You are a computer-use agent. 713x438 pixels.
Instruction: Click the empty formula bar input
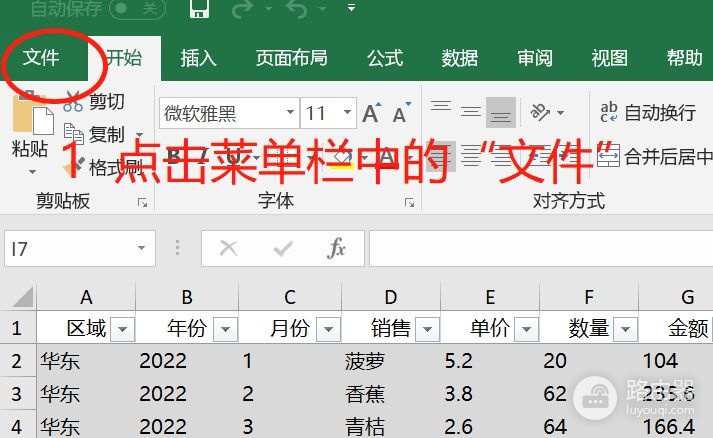coord(541,248)
